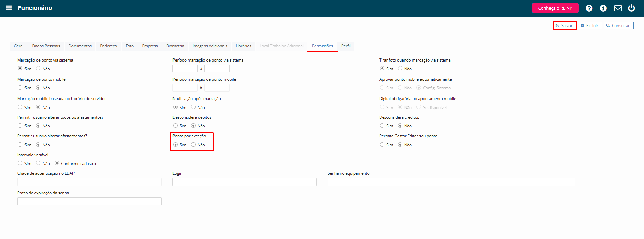Choose Sim for Marcação mobile baseada no horário do servidor
Screen dimensions: 644x239
pos(20,107)
